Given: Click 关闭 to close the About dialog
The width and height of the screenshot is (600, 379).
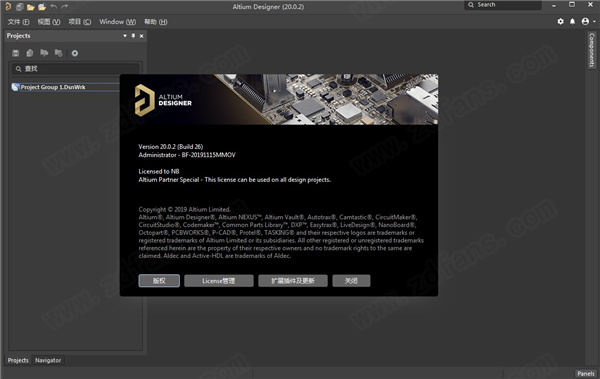Looking at the screenshot, I should 351,281.
